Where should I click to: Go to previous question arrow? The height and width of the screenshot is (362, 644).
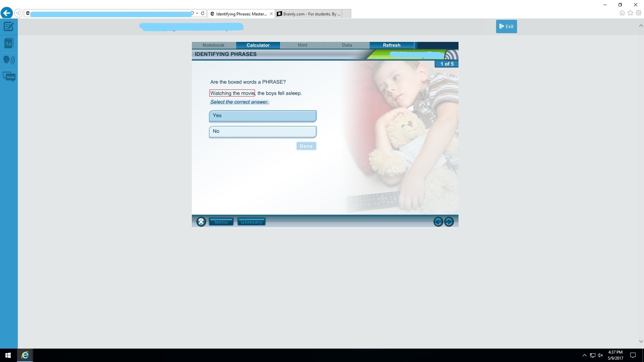point(438,222)
